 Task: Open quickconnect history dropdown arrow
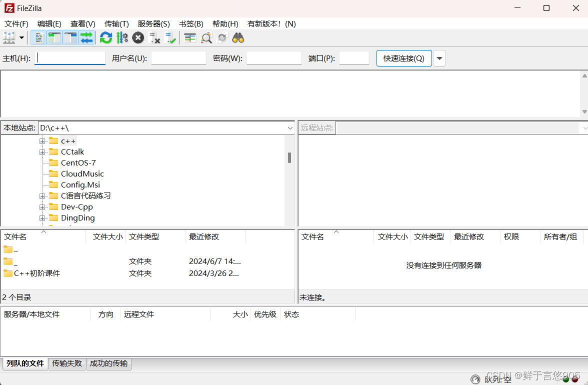tap(439, 58)
